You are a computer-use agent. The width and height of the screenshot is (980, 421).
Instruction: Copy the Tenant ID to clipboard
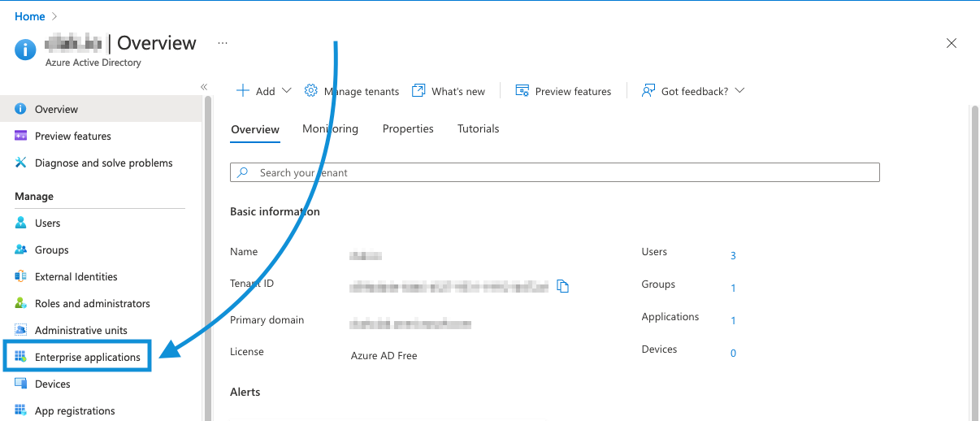tap(562, 286)
